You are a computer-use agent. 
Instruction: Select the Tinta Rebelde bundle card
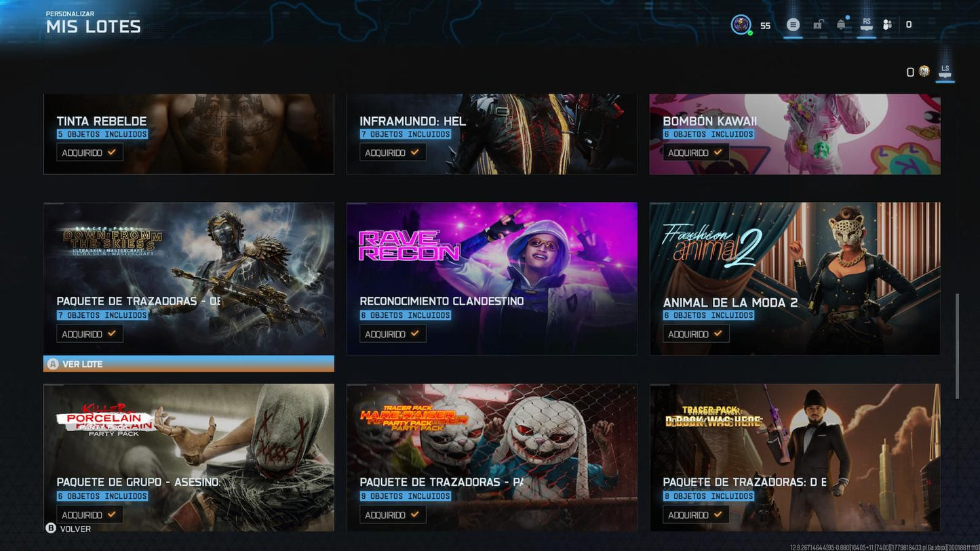[x=189, y=134]
